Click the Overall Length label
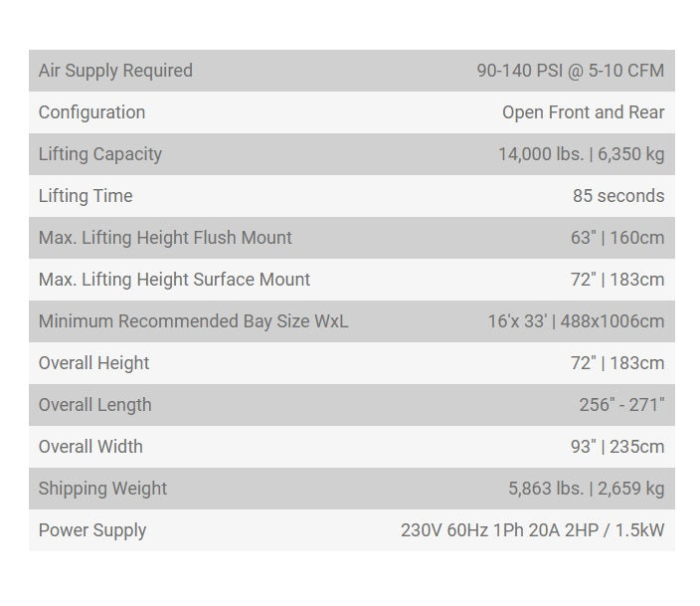The height and width of the screenshot is (606, 700). (94, 405)
